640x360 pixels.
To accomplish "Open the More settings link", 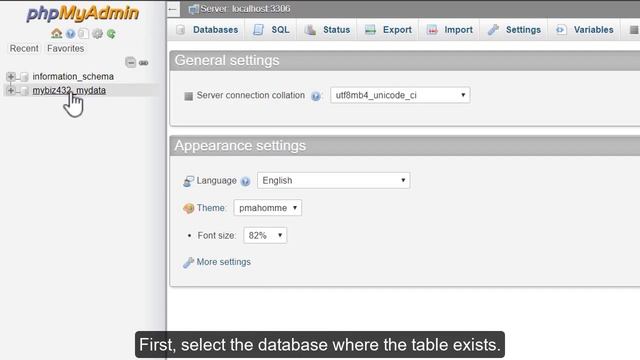I will tap(224, 262).
